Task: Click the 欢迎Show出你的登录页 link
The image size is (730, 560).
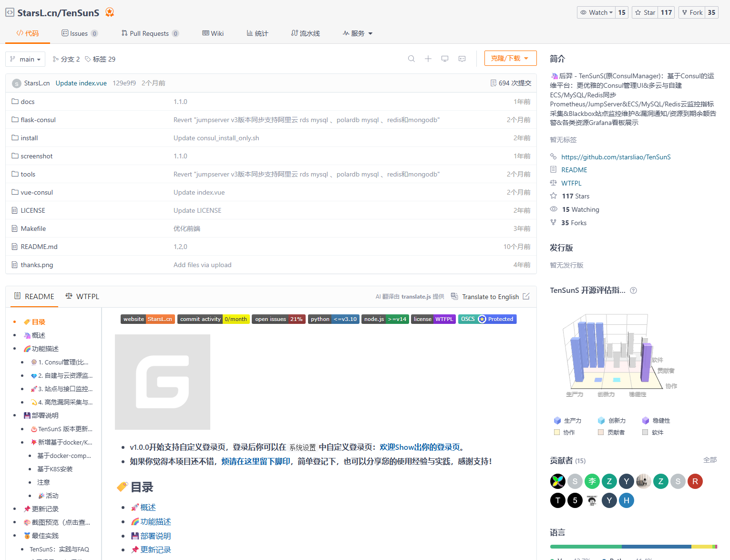Action: (x=420, y=447)
